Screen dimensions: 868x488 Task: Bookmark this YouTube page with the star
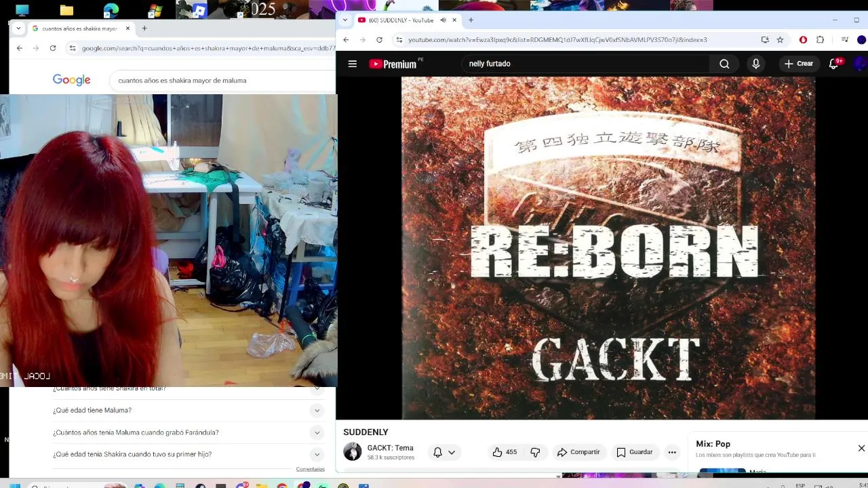click(x=781, y=40)
